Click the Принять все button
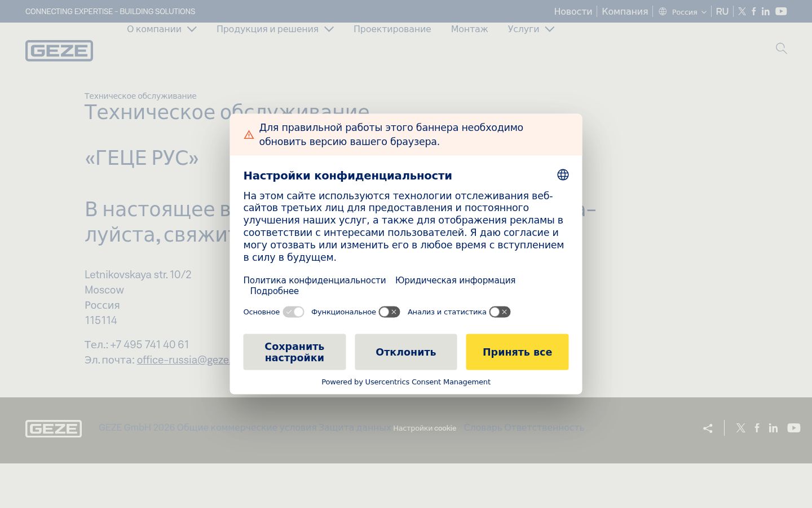The image size is (812, 508). [517, 352]
